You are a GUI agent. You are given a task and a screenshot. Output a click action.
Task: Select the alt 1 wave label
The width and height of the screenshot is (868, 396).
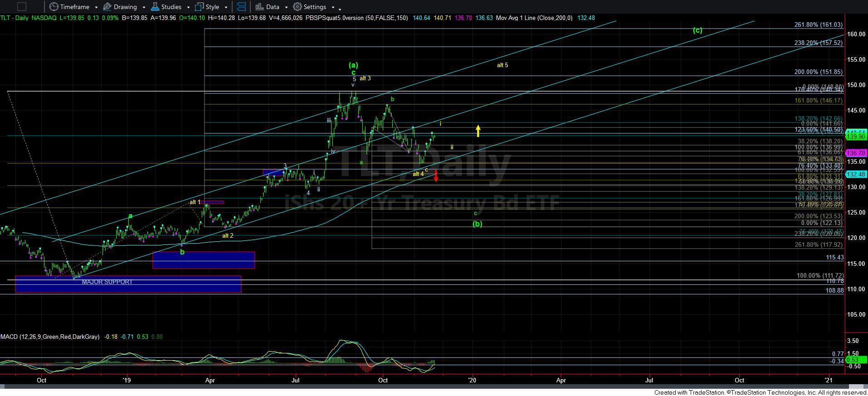click(195, 202)
